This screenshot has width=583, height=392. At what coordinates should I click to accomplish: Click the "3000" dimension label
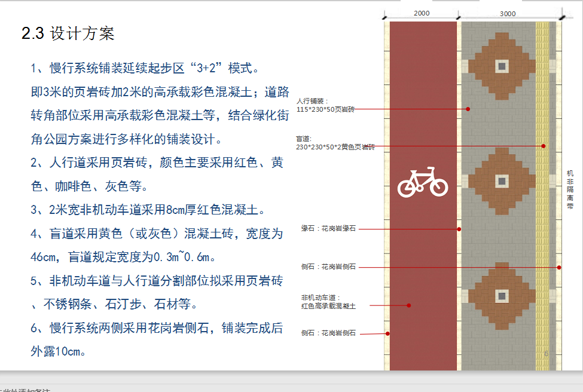508,13
